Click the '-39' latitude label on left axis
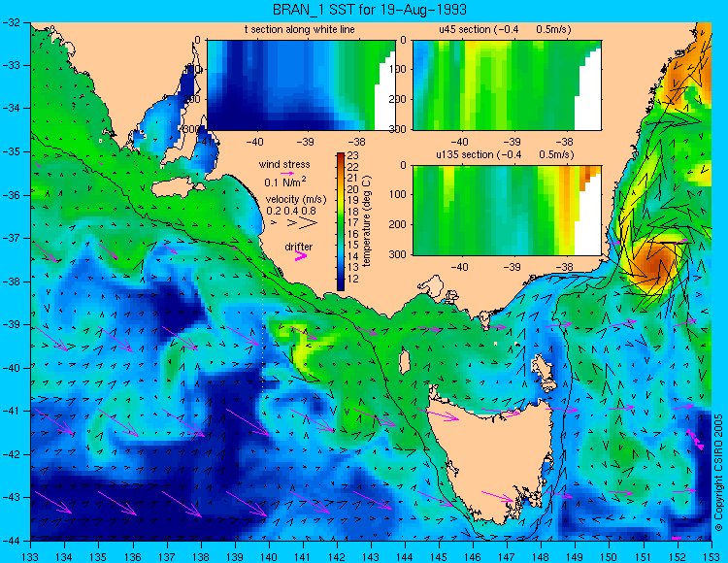Image resolution: width=728 pixels, height=563 pixels. [x=14, y=324]
